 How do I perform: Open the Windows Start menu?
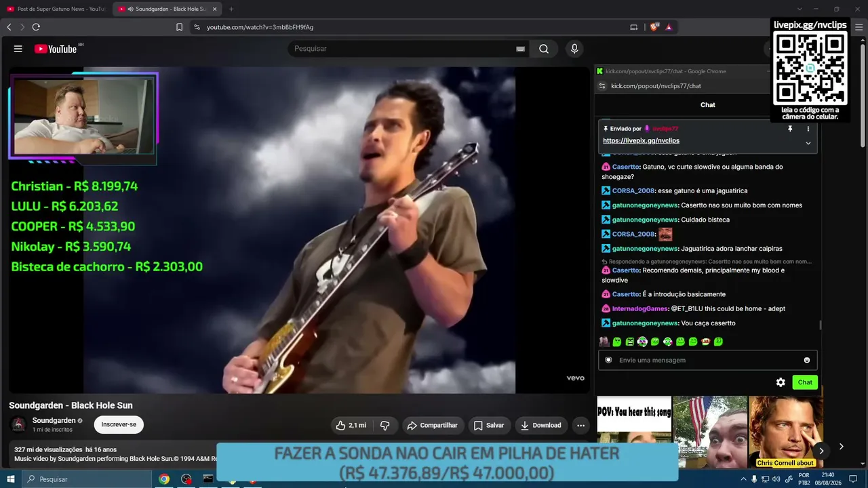click(x=11, y=479)
